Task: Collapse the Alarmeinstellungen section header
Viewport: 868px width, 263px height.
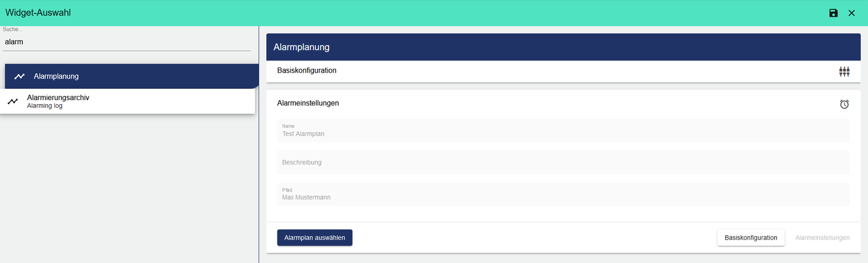Action: pyautogui.click(x=308, y=103)
